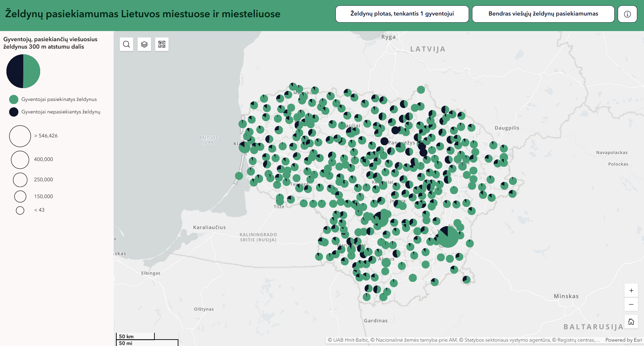Expand the truncated map attribution text

click(464, 340)
